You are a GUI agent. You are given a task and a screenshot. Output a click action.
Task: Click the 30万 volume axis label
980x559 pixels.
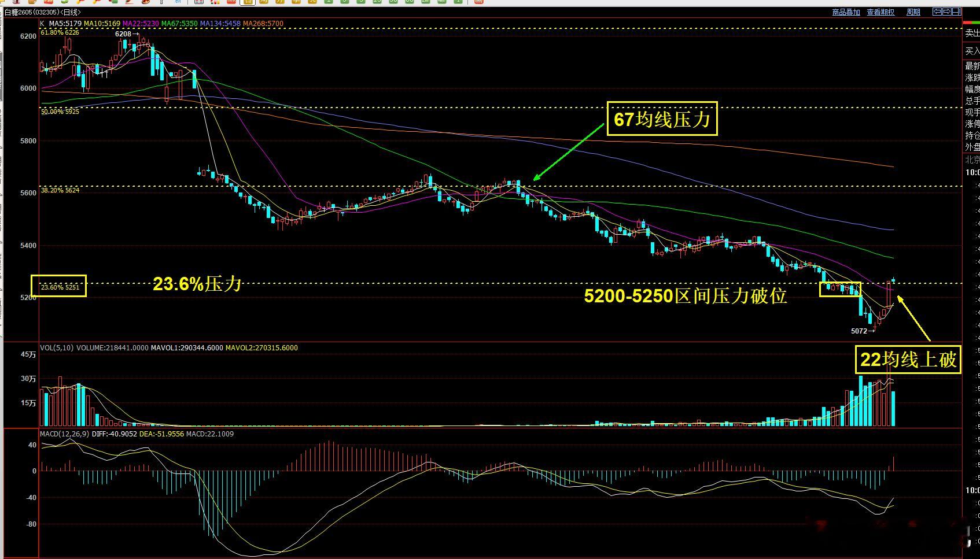point(28,379)
